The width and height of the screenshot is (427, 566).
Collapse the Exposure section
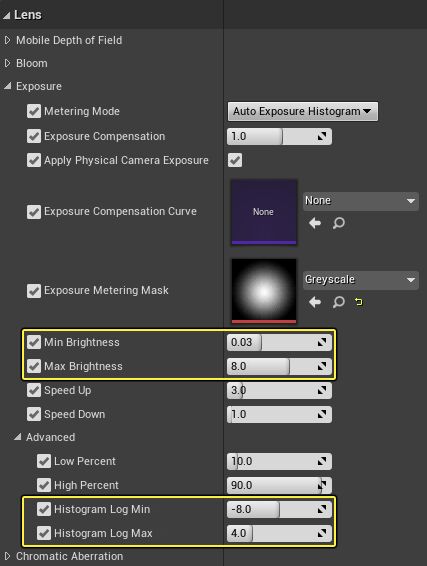point(7,86)
